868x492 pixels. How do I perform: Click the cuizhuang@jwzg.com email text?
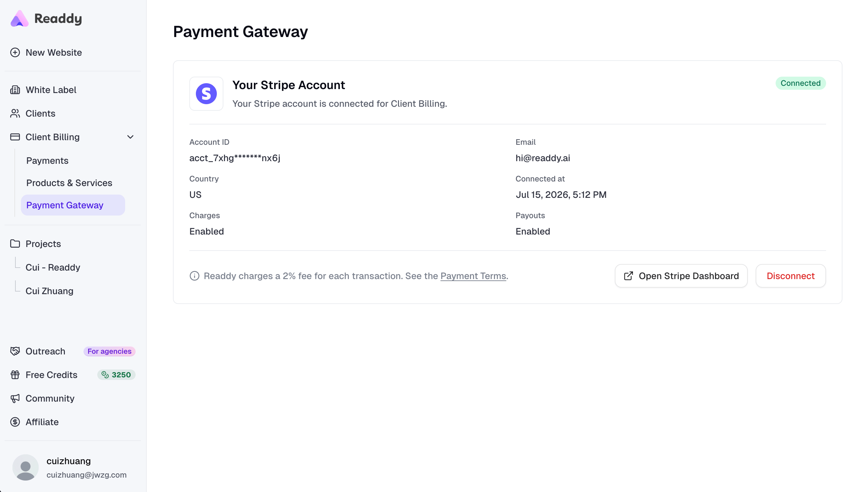[86, 475]
